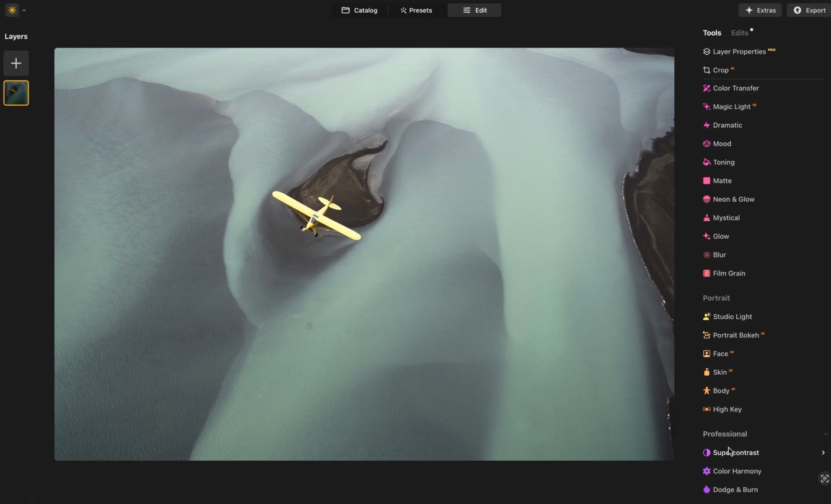Add a new layer with plus button
831x504 pixels.
[x=16, y=63]
